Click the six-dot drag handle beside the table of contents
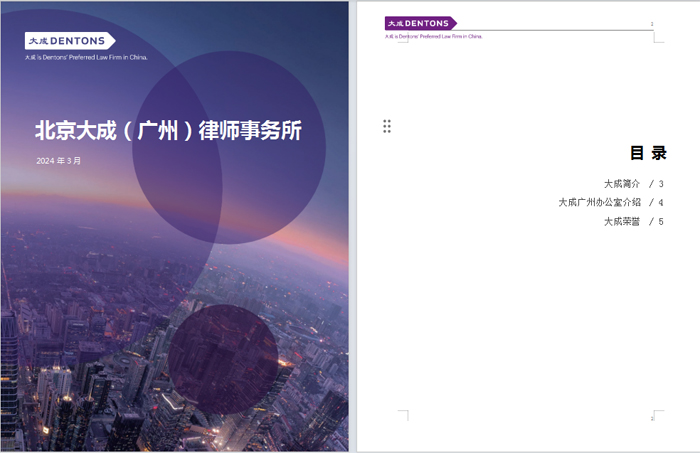 point(387,126)
